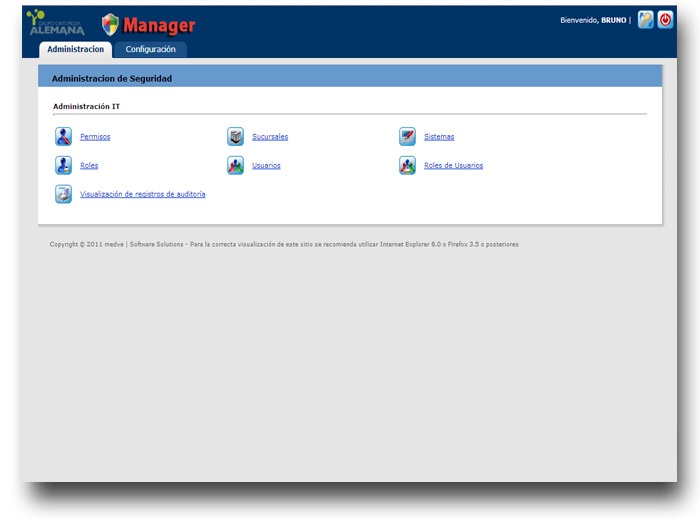This screenshot has width=700, height=520.
Task: Select the Sistemas icon
Action: [407, 137]
